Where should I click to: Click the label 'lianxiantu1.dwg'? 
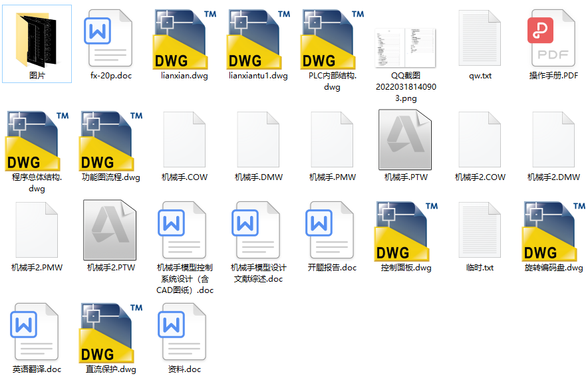[258, 76]
